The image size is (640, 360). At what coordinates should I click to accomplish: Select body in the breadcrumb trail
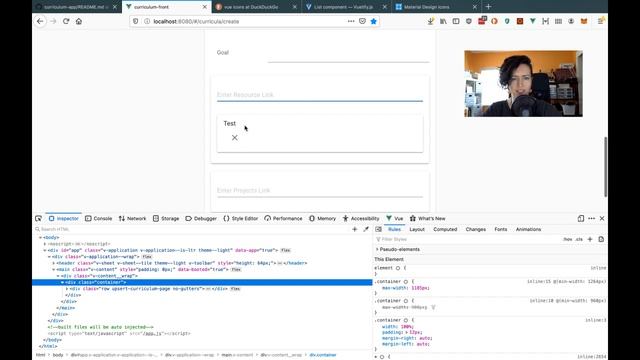58,355
